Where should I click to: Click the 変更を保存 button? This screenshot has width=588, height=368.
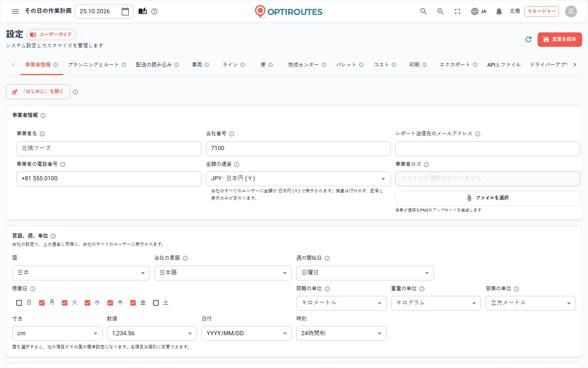560,39
